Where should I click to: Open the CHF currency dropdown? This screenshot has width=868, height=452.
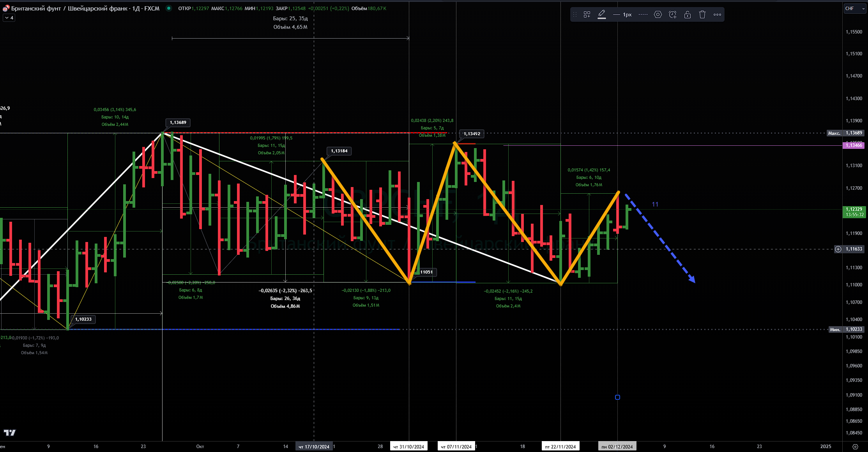tap(855, 8)
